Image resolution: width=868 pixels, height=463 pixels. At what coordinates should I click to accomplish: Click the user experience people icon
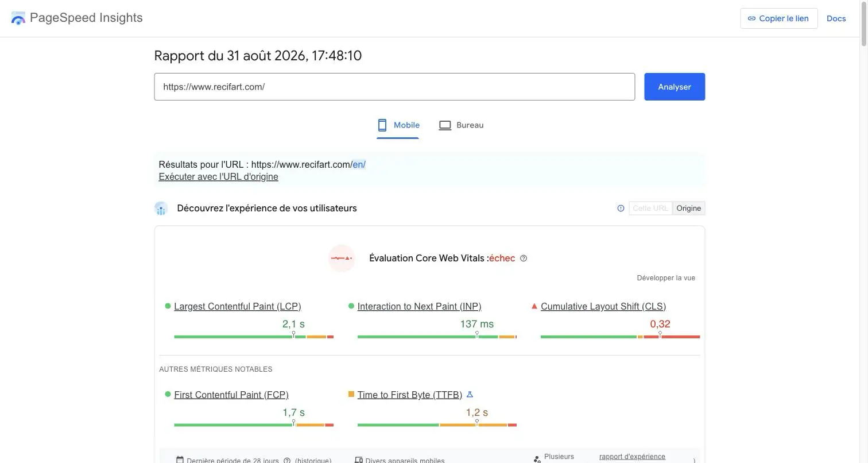pos(161,209)
